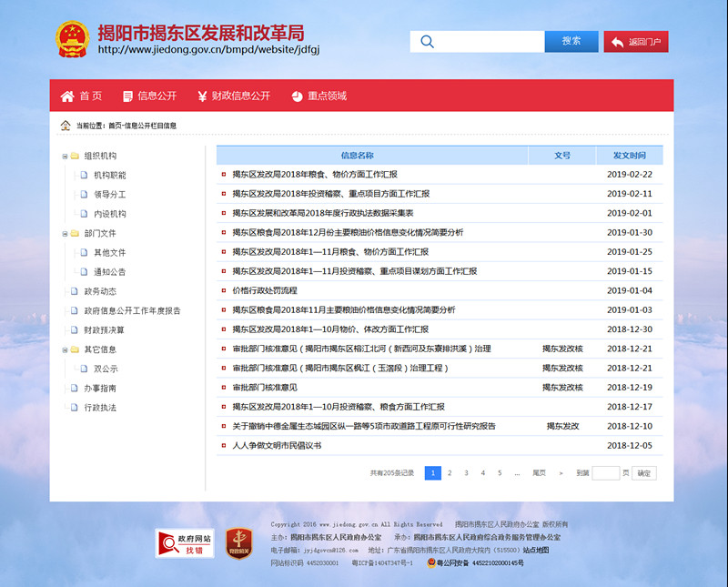Open the 信息公开 nav menu item
Viewport: 728px width, 587px height.
pyautogui.click(x=149, y=96)
